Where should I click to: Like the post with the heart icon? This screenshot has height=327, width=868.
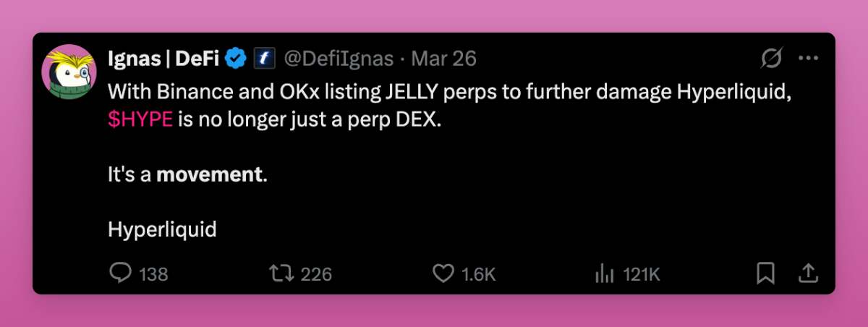pyautogui.click(x=442, y=273)
